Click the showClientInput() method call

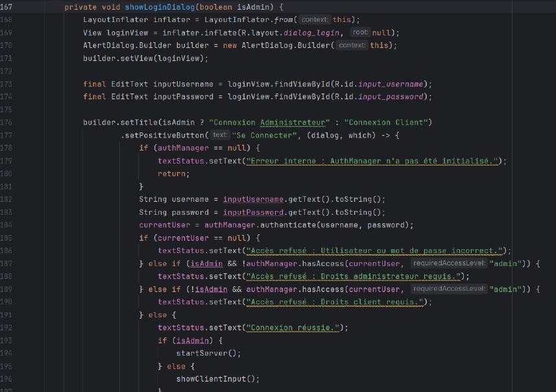[x=217, y=379]
